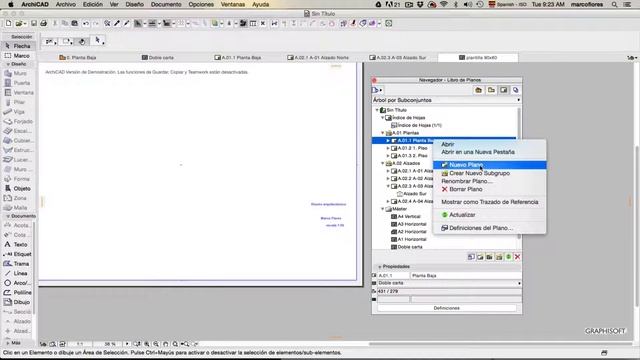Expand the Más toolbox section
The image size is (640, 360).
pyautogui.click(x=8, y=343)
